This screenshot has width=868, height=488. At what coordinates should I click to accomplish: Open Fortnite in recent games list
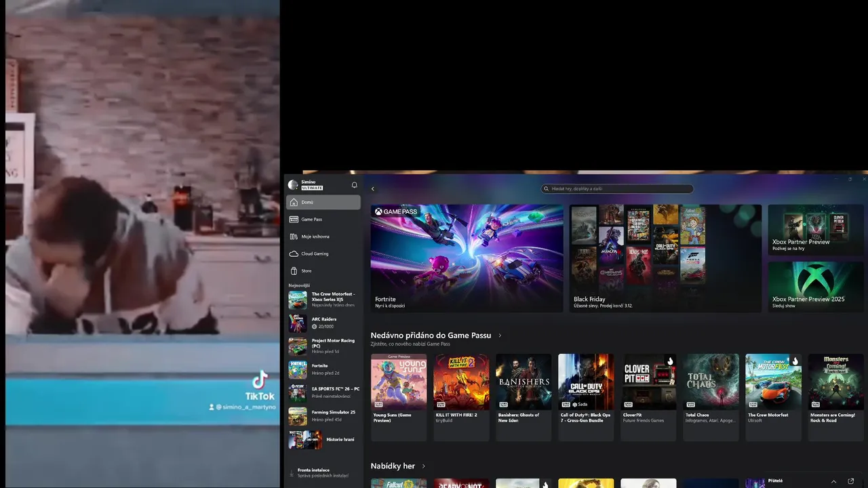click(324, 369)
